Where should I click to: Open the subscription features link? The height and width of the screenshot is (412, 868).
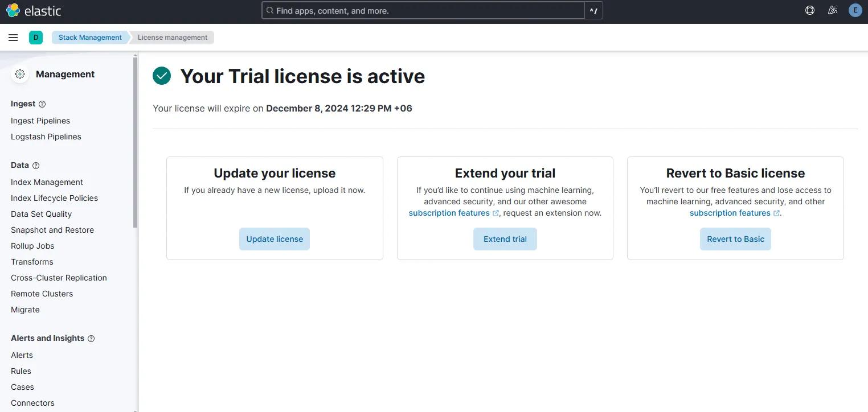click(450, 213)
